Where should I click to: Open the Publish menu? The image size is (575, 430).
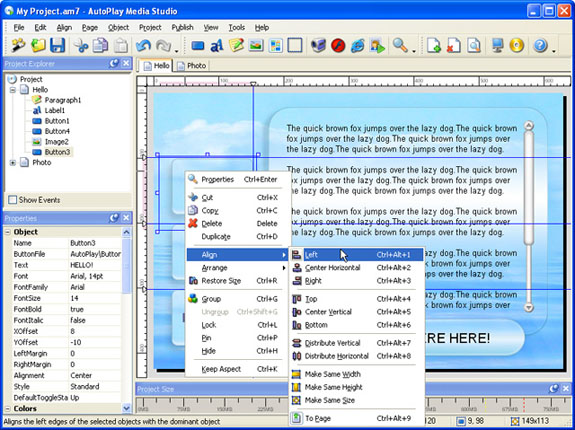pyautogui.click(x=182, y=27)
